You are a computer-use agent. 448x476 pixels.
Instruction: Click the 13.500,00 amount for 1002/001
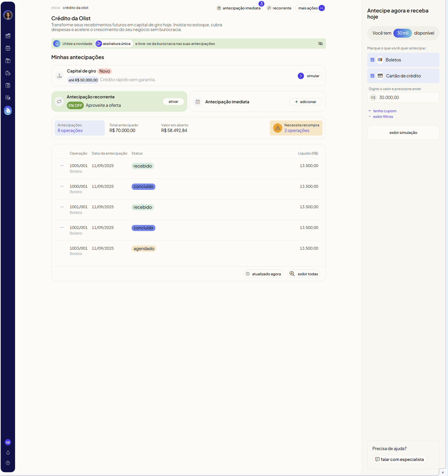[x=309, y=228]
